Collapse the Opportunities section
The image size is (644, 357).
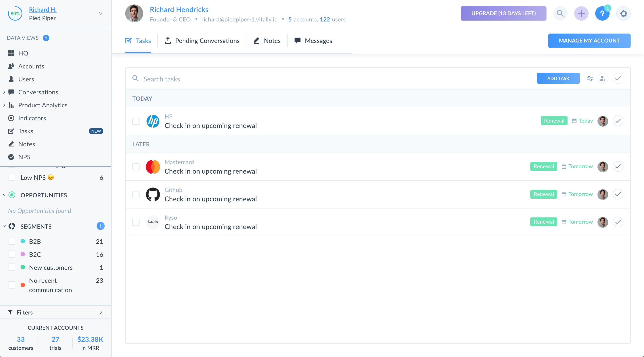[x=4, y=195]
